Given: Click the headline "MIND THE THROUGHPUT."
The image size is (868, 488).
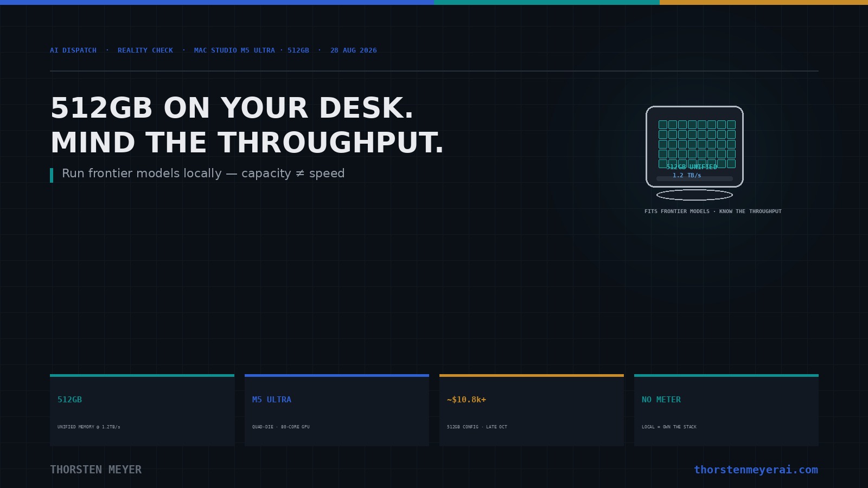Looking at the screenshot, I should tap(247, 143).
